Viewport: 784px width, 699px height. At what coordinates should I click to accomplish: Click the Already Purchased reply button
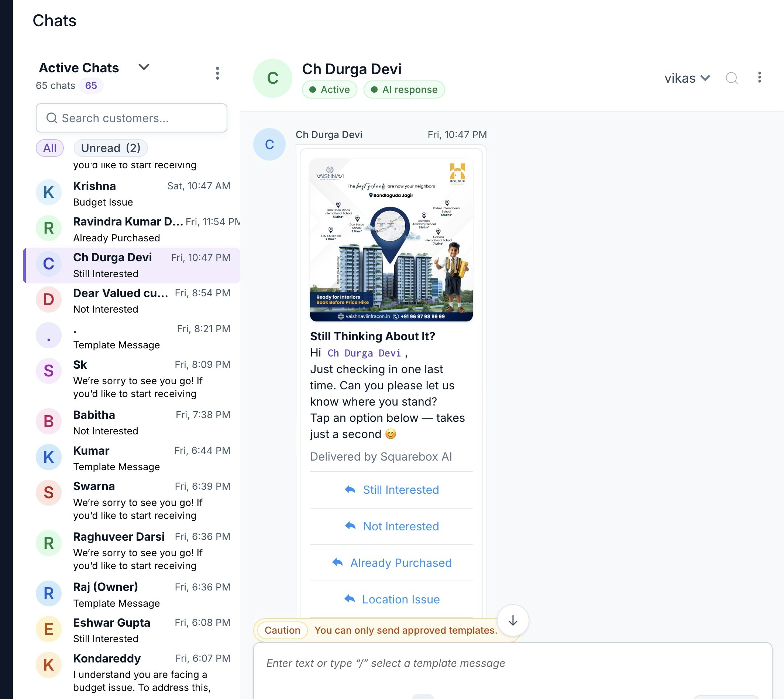pos(391,563)
